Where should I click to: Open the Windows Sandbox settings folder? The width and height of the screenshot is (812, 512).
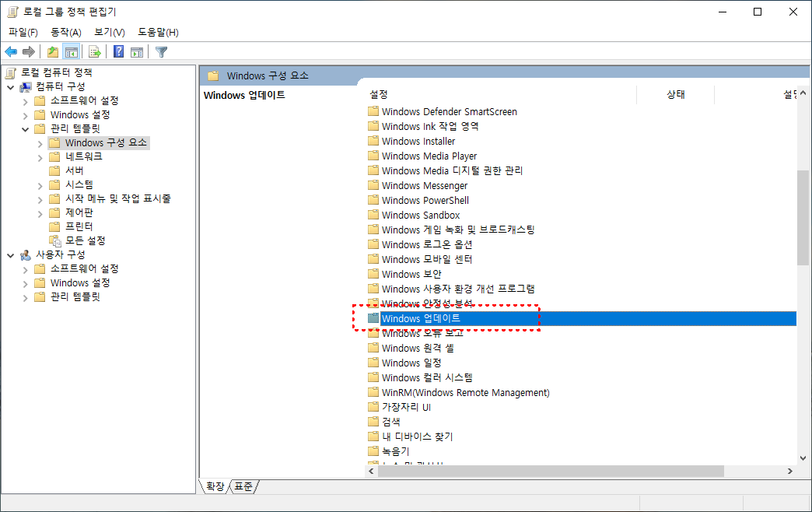[x=419, y=215]
